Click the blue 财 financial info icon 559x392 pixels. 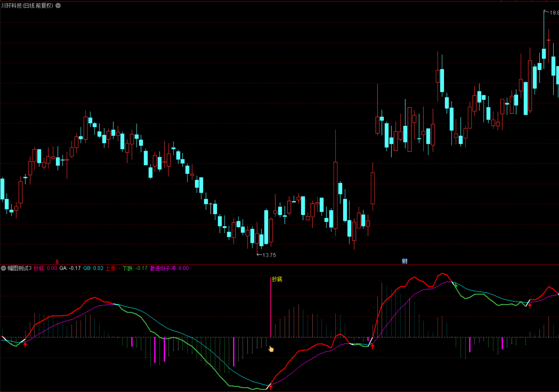(x=405, y=261)
